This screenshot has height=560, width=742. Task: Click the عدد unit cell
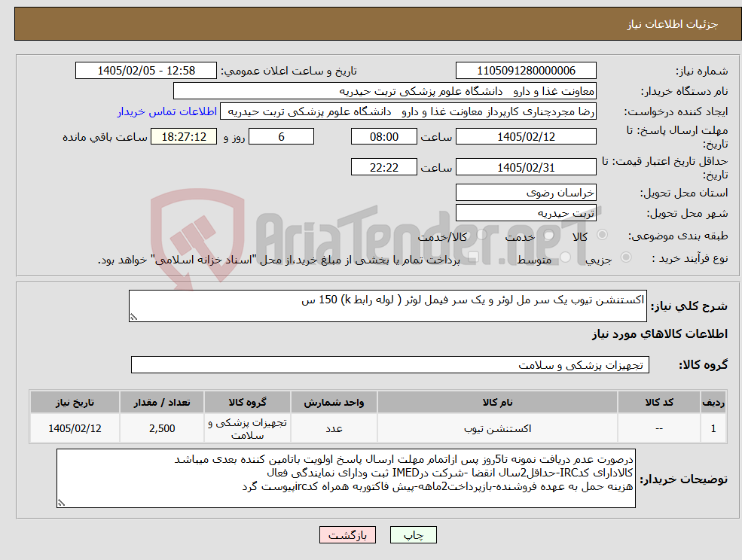pyautogui.click(x=334, y=428)
